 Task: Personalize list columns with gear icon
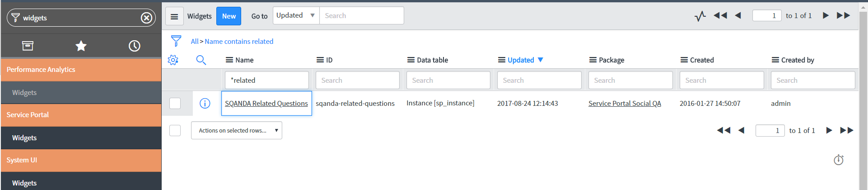tap(173, 60)
